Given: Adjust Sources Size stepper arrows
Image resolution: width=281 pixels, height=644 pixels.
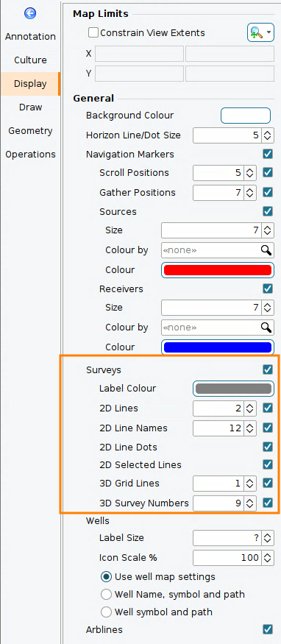Looking at the screenshot, I should coord(268,230).
